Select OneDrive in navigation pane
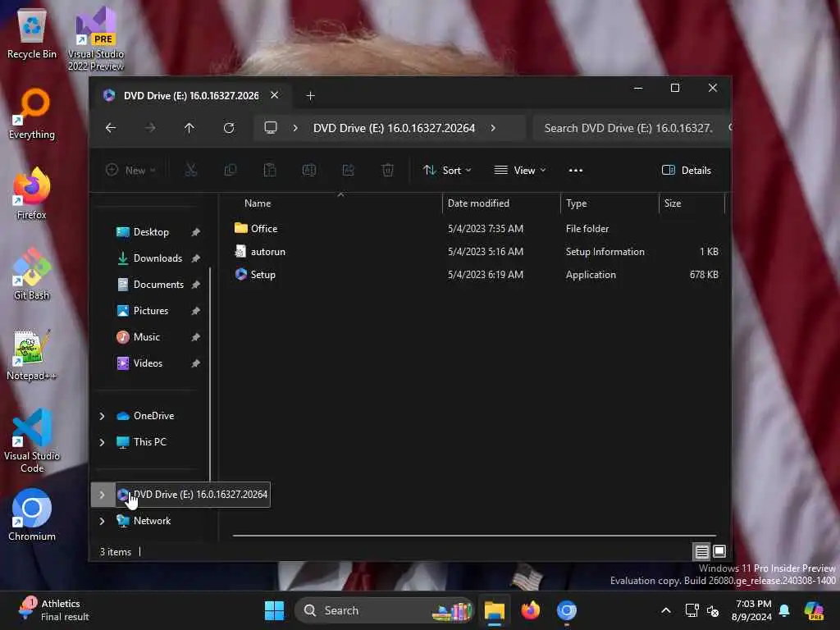 tap(153, 416)
